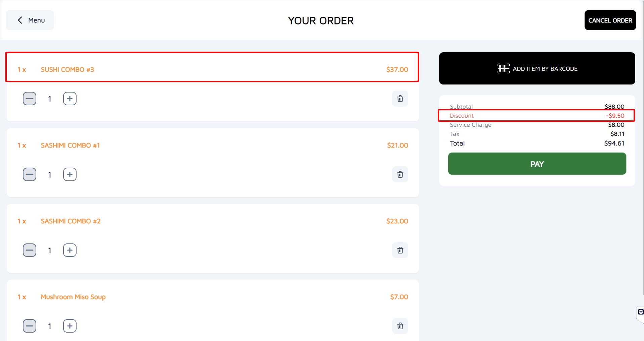Increase Sashimi Combo #2 quantity
The width and height of the screenshot is (644, 341).
coord(70,250)
